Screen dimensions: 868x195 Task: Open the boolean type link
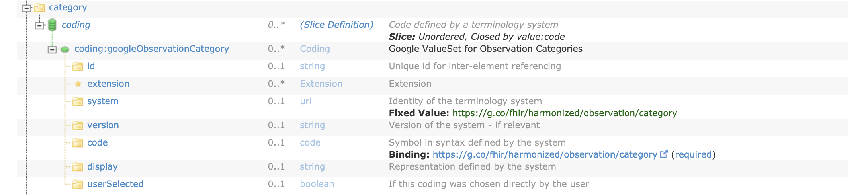317,184
